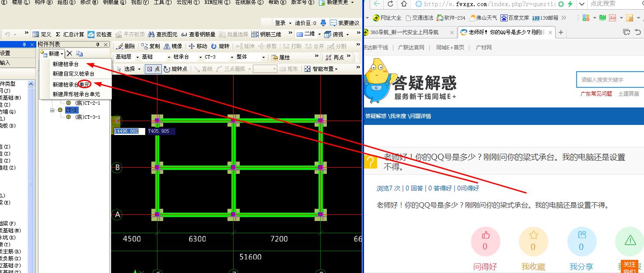The width and height of the screenshot is (644, 273).
Task: Click the 问得好 thumbs-up circle
Action: pos(485,242)
